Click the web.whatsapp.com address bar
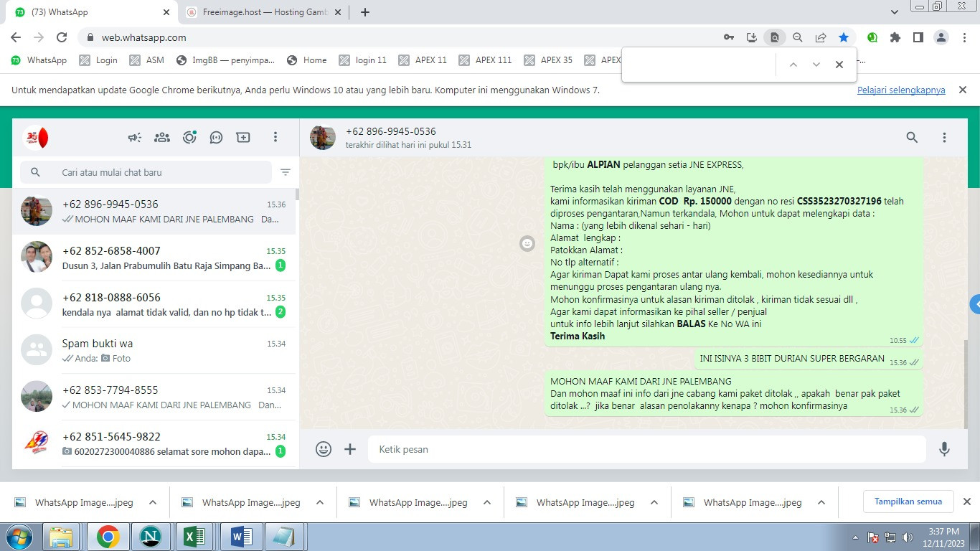The image size is (980, 551). [143, 37]
